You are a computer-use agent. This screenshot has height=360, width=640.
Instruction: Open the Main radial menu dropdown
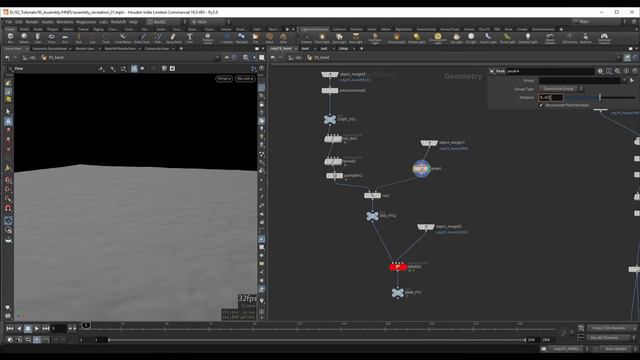tap(210, 22)
